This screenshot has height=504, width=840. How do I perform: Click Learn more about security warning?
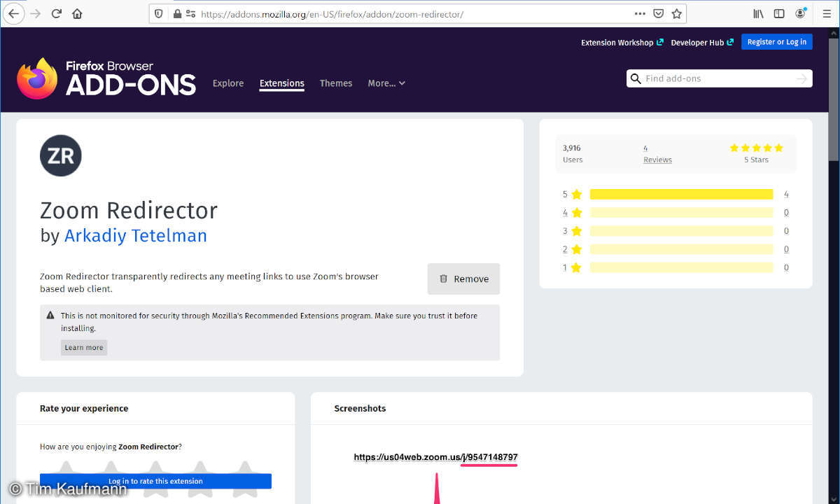84,347
